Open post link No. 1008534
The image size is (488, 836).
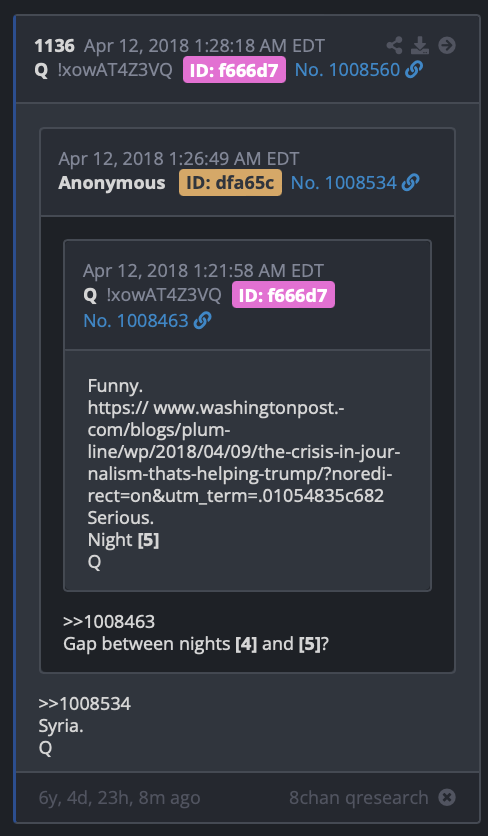[343, 183]
